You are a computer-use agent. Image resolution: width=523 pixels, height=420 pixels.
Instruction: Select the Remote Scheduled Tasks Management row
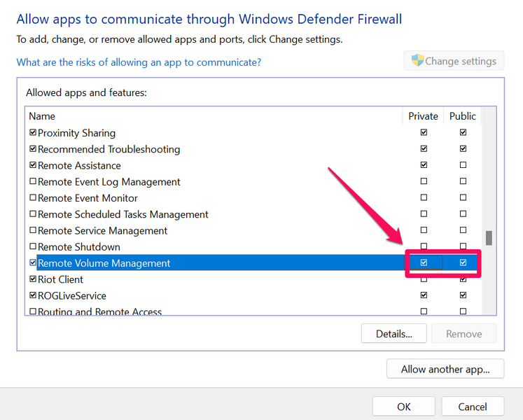click(123, 214)
